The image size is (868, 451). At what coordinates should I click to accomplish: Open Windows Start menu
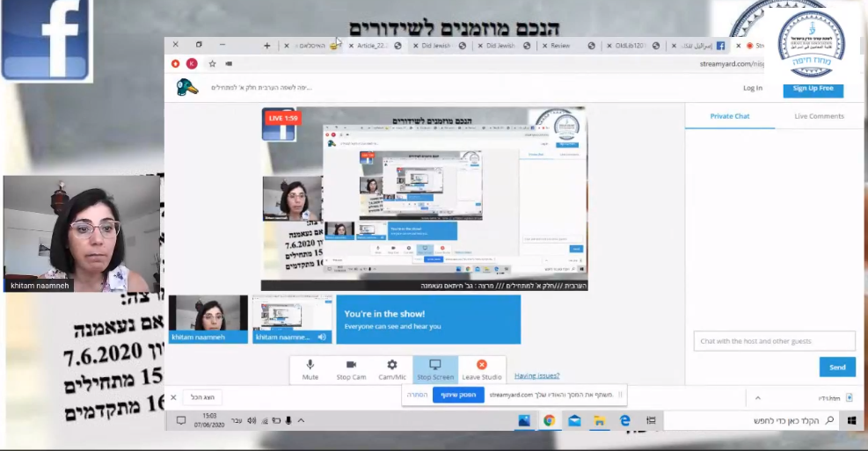point(852,420)
